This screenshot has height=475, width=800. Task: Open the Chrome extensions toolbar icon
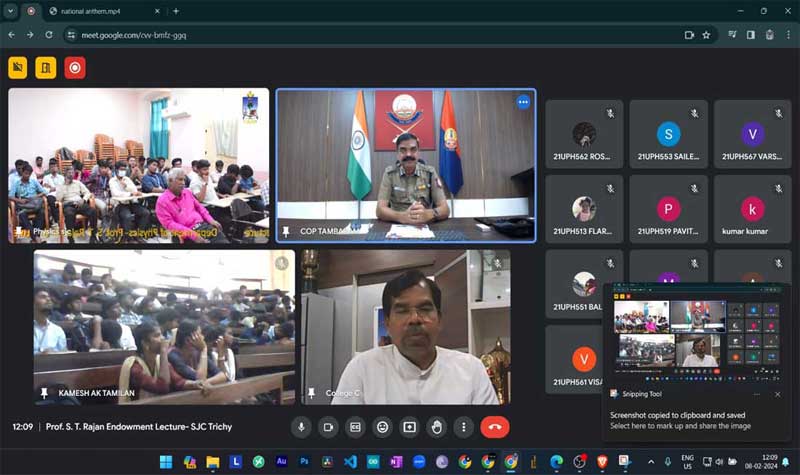click(769, 35)
